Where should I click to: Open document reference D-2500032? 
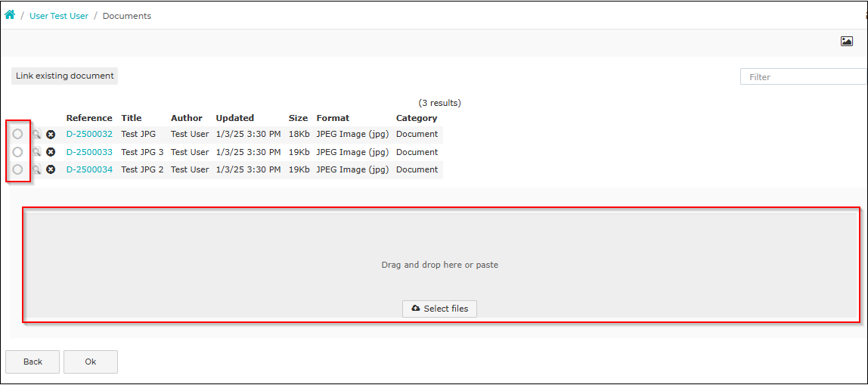coord(89,134)
